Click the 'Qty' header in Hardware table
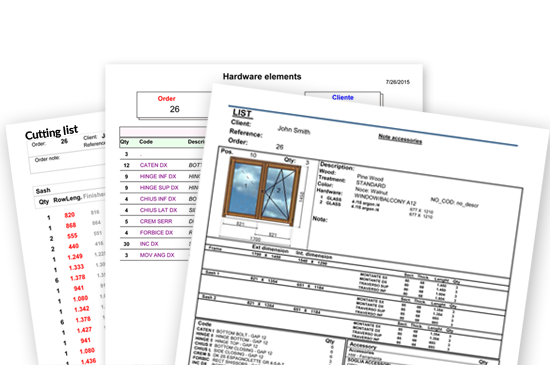This screenshot has height=365, width=550. point(125,142)
